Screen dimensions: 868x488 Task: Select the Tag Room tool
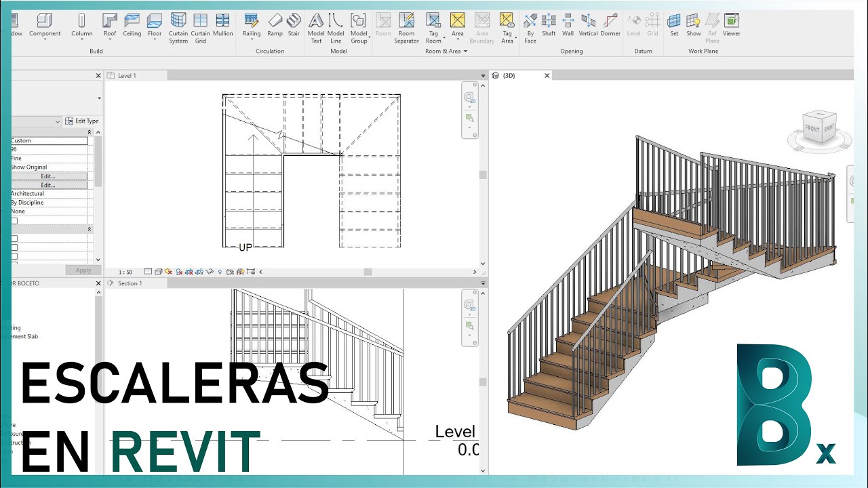pyautogui.click(x=433, y=28)
